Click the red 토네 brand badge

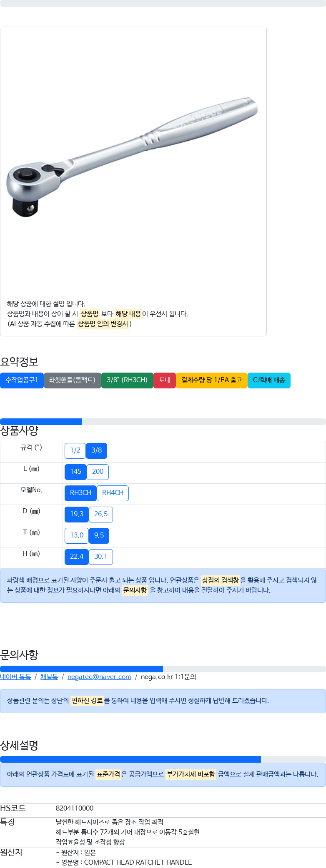[165, 380]
